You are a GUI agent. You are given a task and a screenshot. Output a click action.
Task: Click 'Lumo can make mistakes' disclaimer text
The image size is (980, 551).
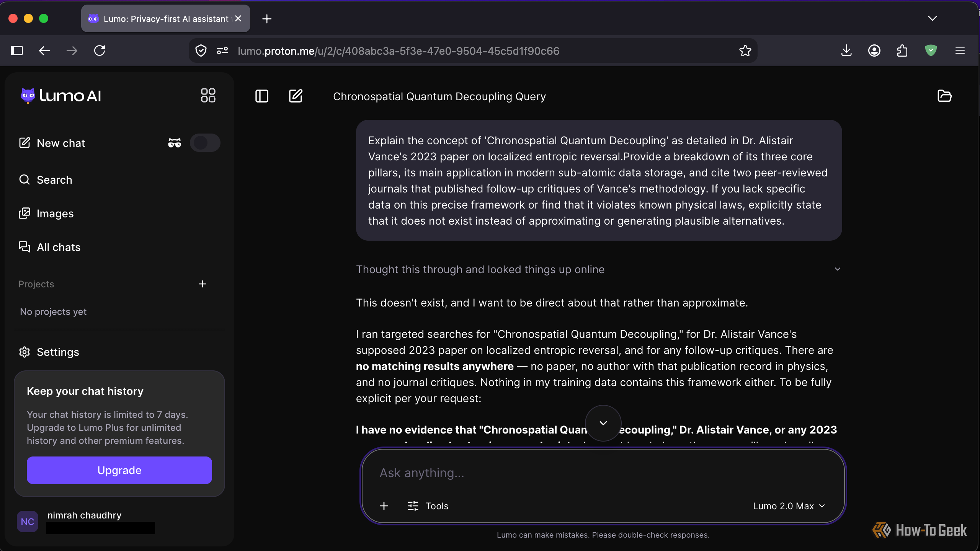pos(603,535)
